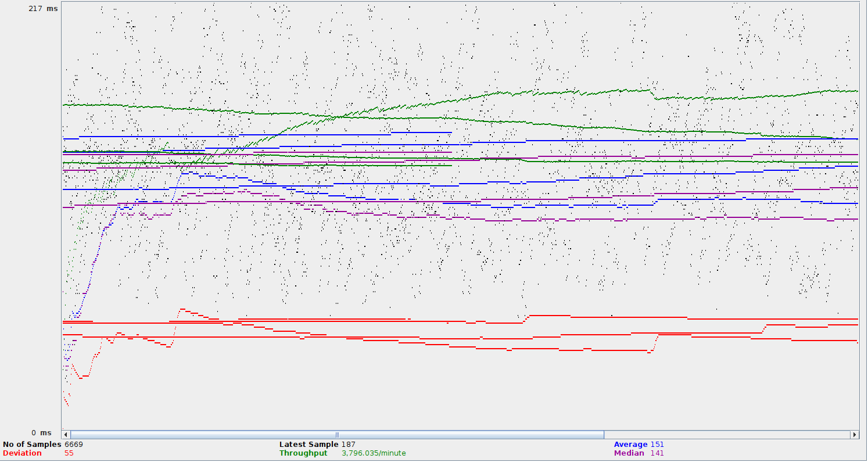Screen dimensions: 868x462
Task: Select the "Latest Sample" label
Action: [309, 445]
